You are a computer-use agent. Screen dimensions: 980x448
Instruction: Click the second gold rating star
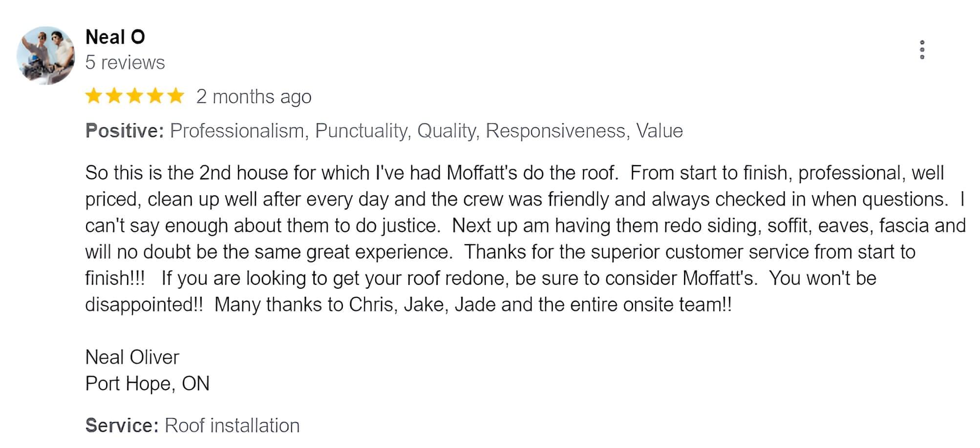pyautogui.click(x=114, y=96)
